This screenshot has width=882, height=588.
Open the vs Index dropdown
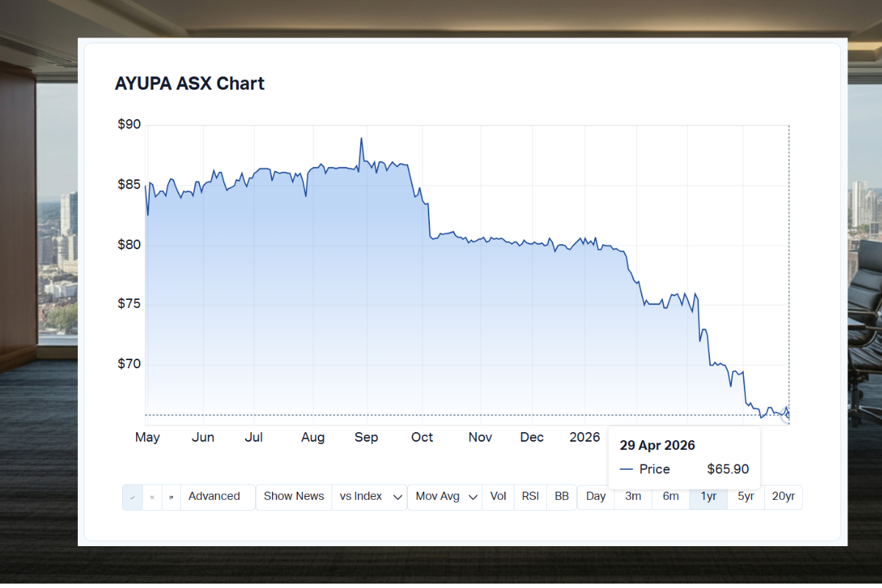pos(367,497)
